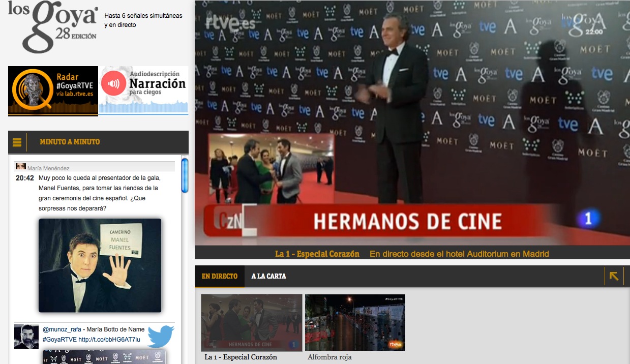
Task: Click the text 'Hasta 6 señales simultáneas y en directo'
Action: coord(143,20)
